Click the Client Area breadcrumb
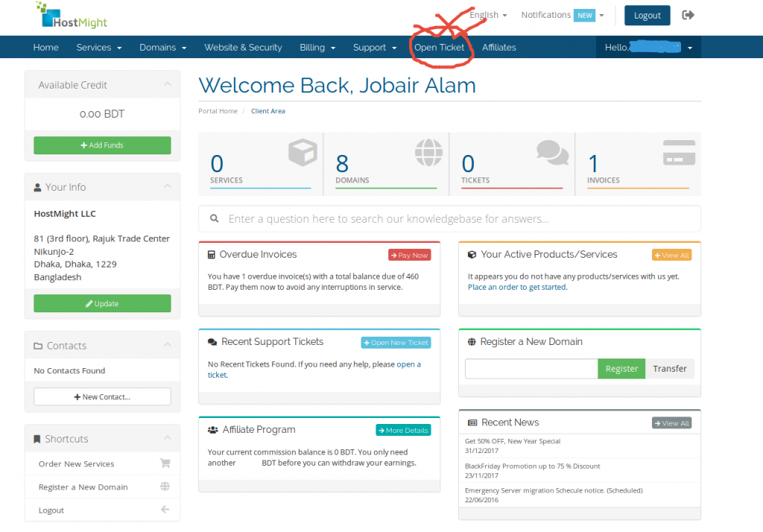The image size is (763, 532). 268,111
